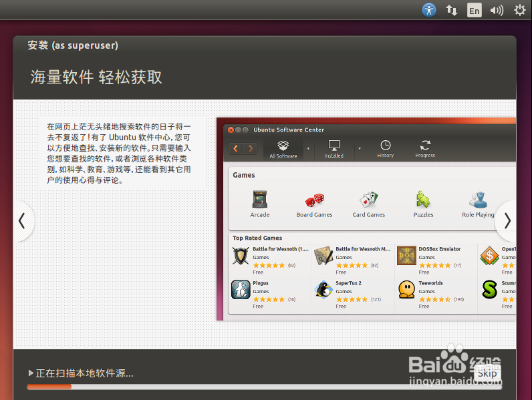Select the All Software toolbar icon
The image size is (532, 400).
point(283,149)
